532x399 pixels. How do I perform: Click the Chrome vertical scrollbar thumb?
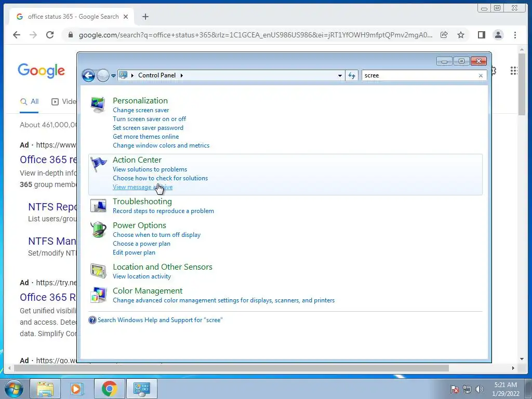(x=522, y=84)
